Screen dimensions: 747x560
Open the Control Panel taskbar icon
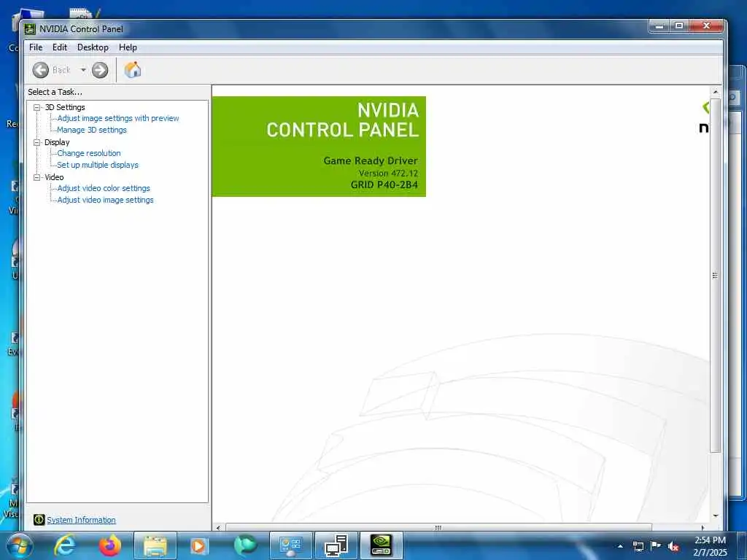pos(290,545)
